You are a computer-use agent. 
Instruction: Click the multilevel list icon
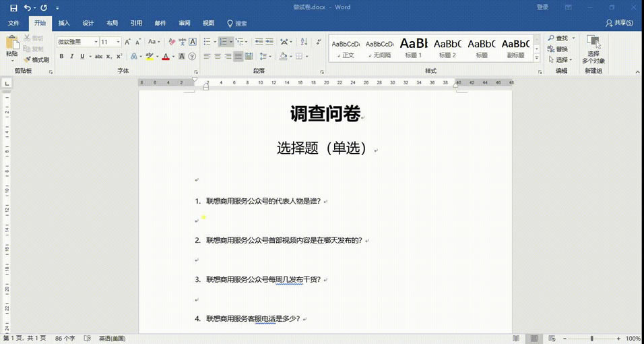(240, 42)
